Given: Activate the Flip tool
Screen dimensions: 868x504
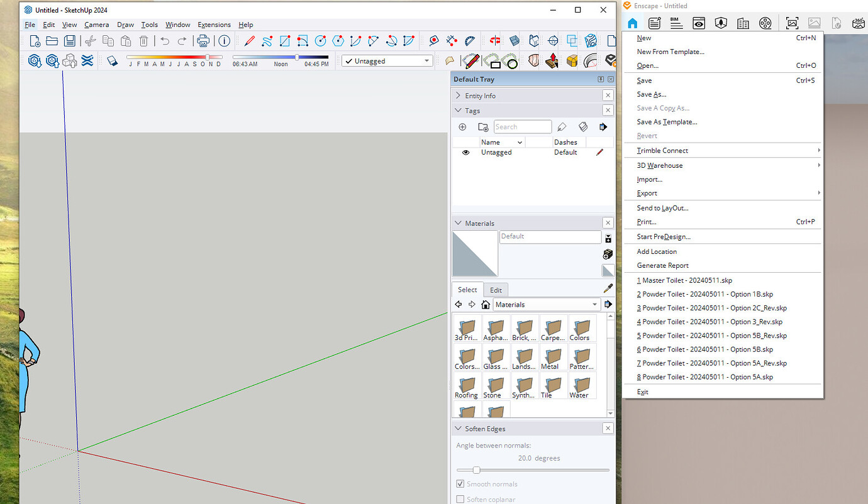Looking at the screenshot, I should tap(494, 40).
